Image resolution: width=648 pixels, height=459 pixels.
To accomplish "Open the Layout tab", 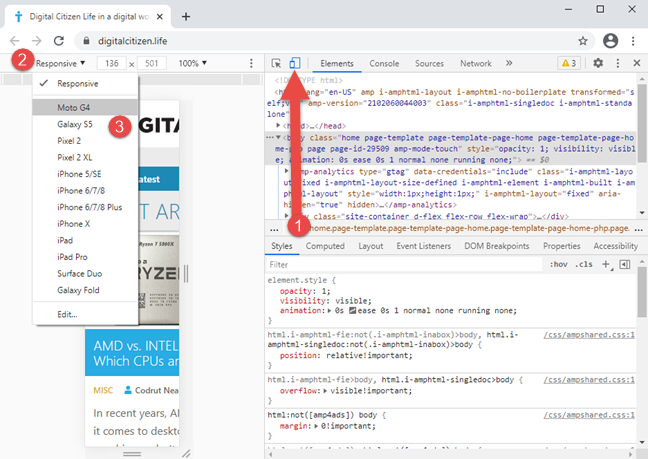I will click(371, 246).
